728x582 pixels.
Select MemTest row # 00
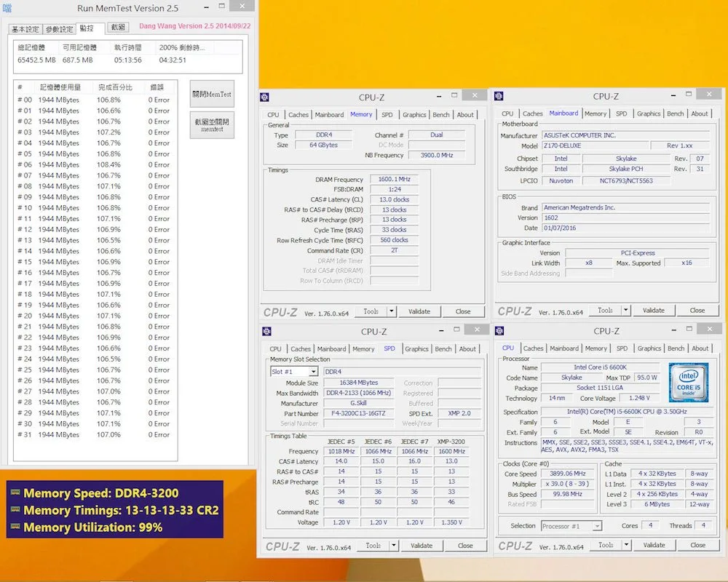coord(95,100)
